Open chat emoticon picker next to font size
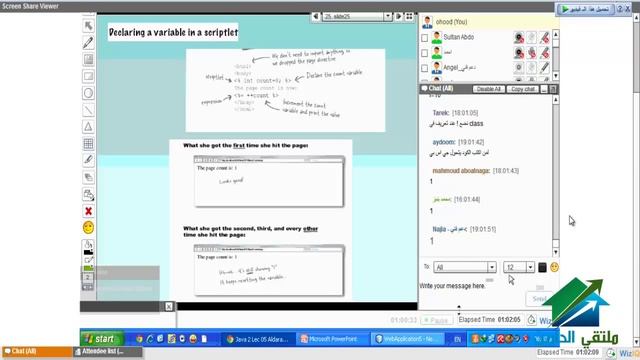 [x=554, y=267]
